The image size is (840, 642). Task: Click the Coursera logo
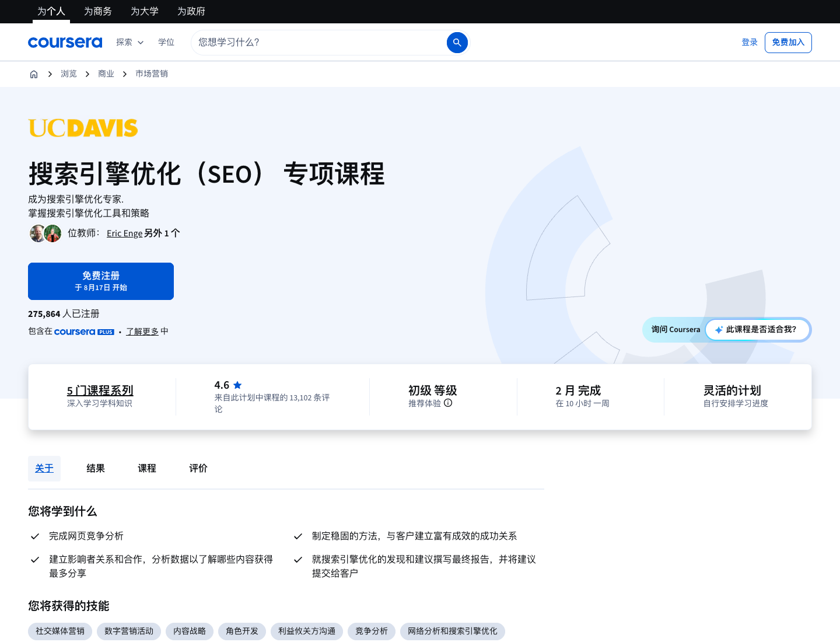pyautogui.click(x=65, y=42)
